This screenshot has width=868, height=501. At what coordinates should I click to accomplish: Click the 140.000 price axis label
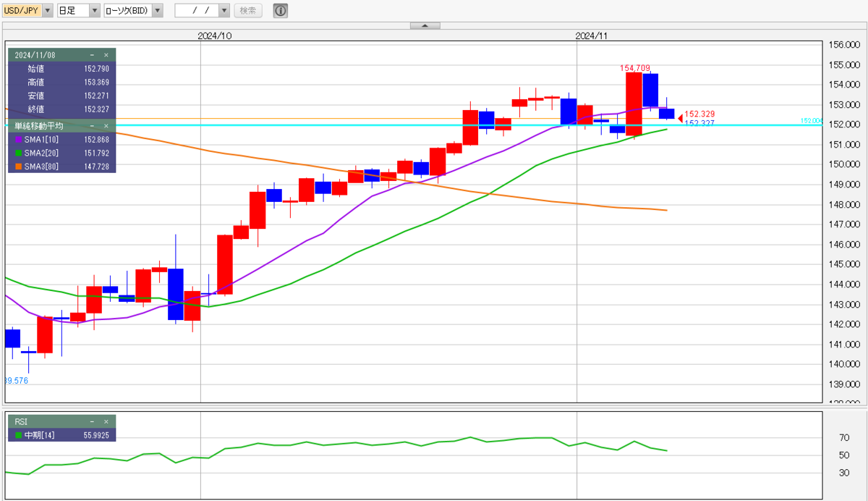tap(843, 365)
